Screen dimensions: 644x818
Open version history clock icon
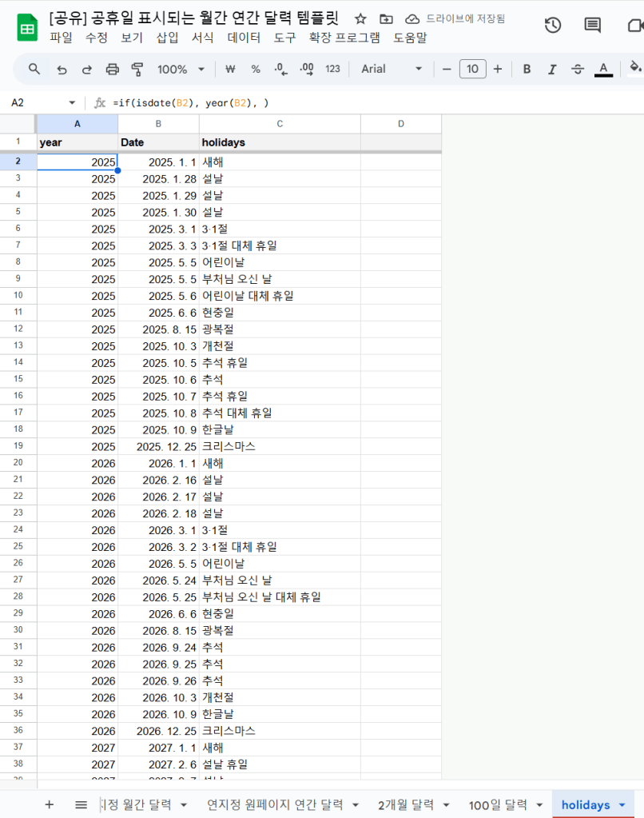coord(553,26)
